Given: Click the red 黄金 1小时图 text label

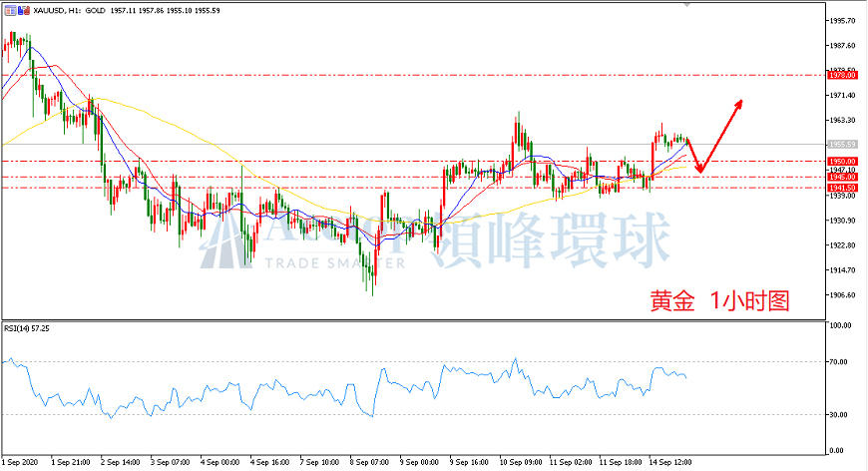Looking at the screenshot, I should pyautogui.click(x=719, y=301).
